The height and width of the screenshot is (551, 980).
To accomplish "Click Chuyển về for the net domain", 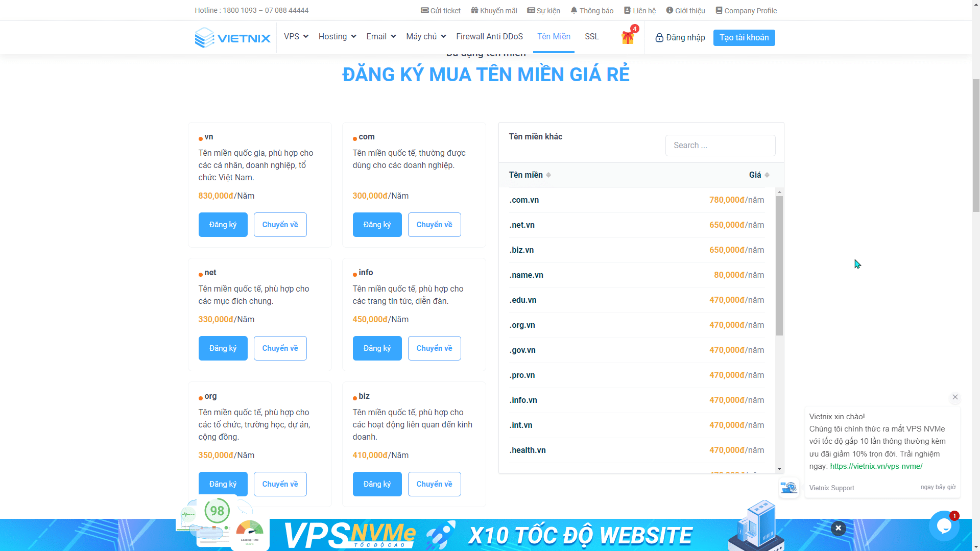I will [280, 348].
